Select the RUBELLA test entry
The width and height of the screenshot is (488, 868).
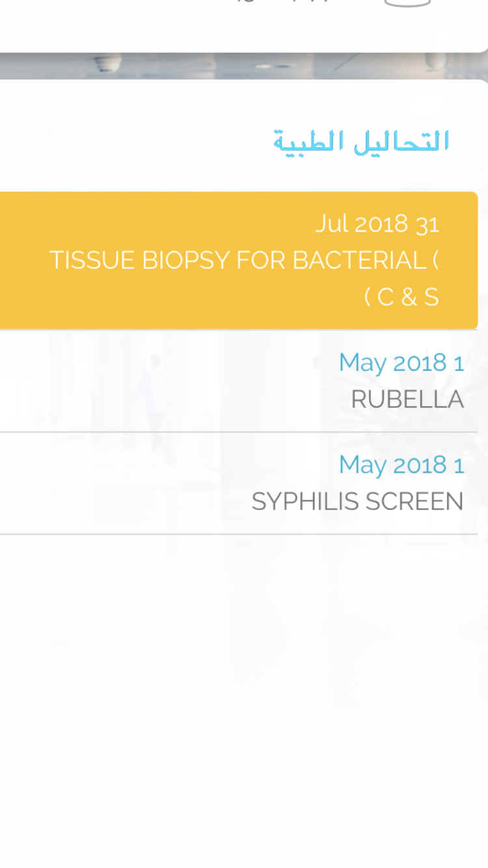point(239,381)
